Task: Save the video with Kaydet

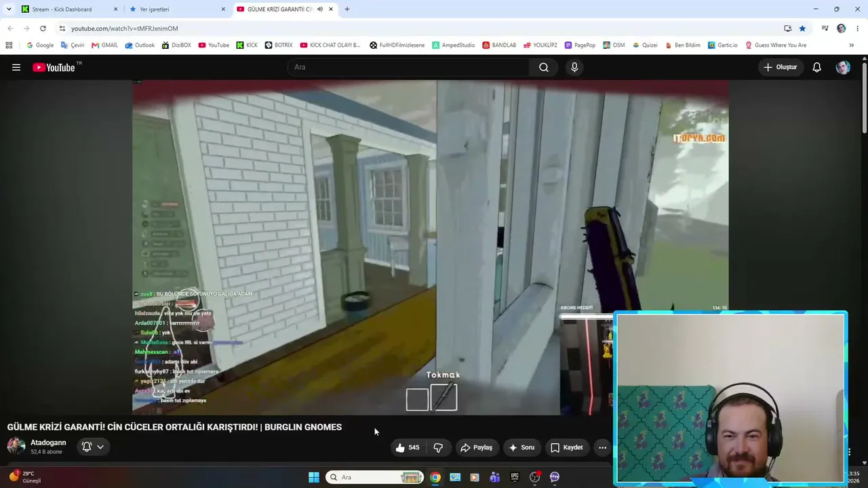Action: (x=566, y=447)
